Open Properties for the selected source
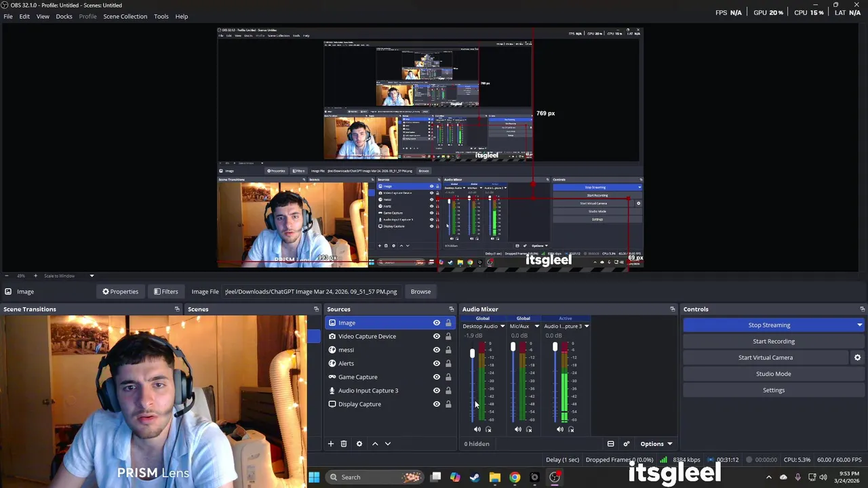The image size is (868, 488). 121,291
